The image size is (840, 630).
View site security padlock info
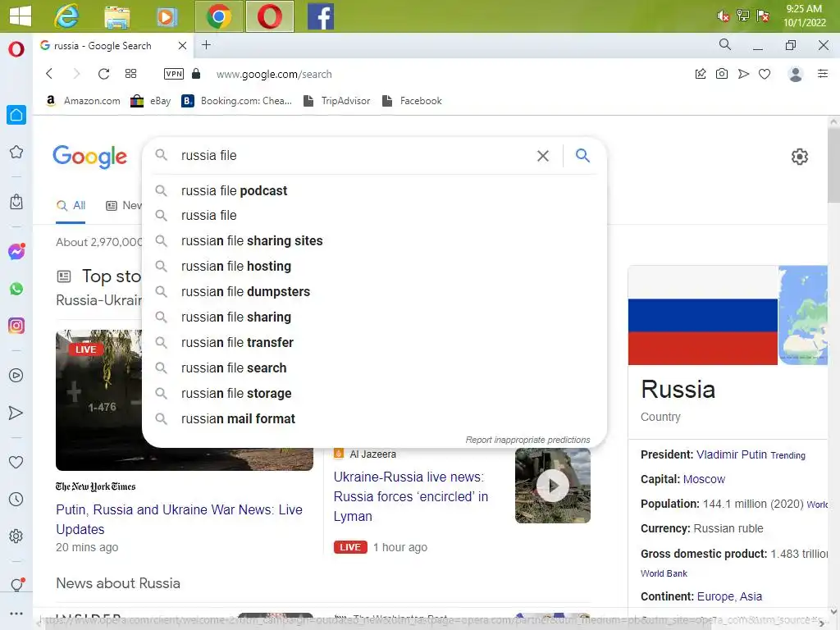click(196, 73)
